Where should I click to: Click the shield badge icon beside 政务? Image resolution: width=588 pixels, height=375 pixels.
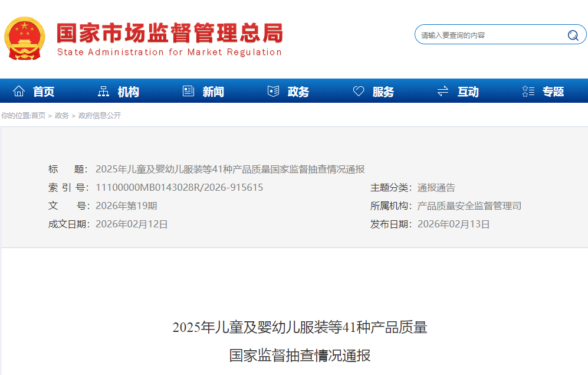274,91
